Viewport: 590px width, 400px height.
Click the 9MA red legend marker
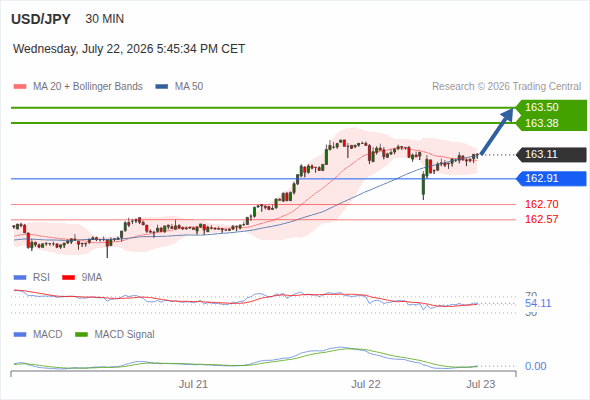(68, 278)
